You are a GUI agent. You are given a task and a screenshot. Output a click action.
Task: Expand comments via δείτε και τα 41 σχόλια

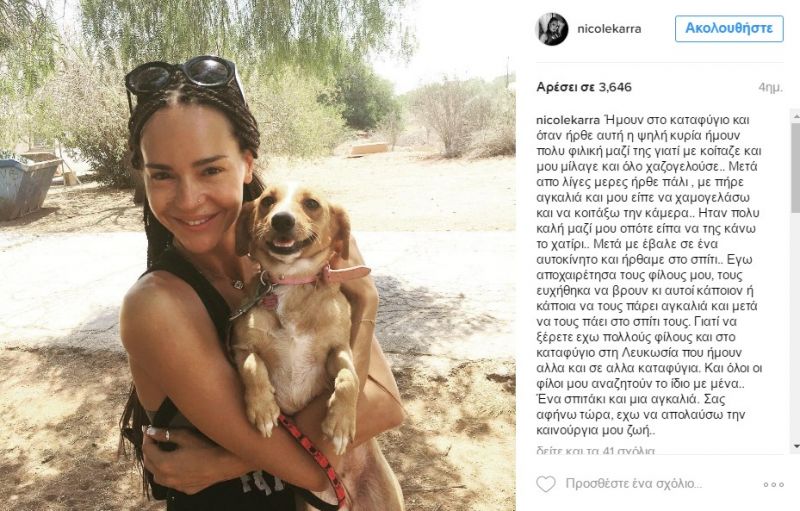595,451
